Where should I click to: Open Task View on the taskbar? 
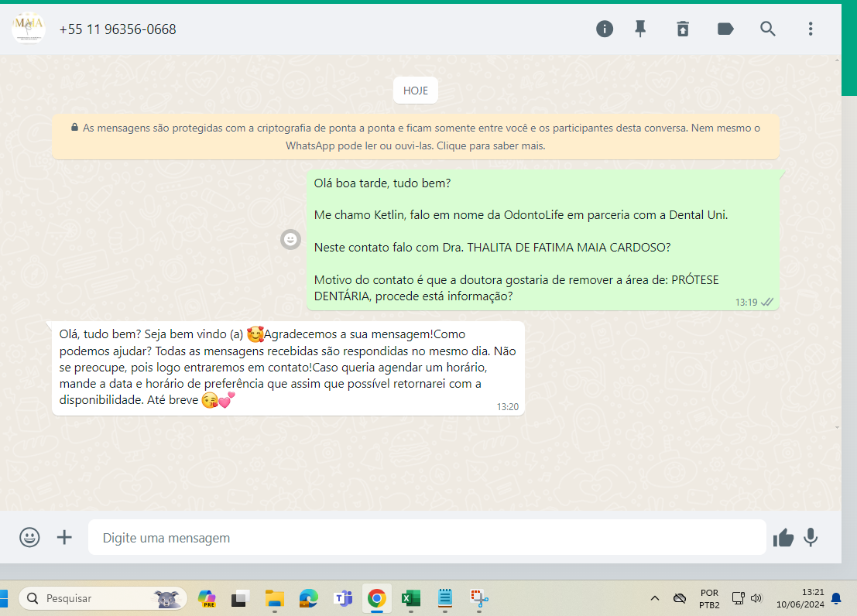click(x=240, y=598)
